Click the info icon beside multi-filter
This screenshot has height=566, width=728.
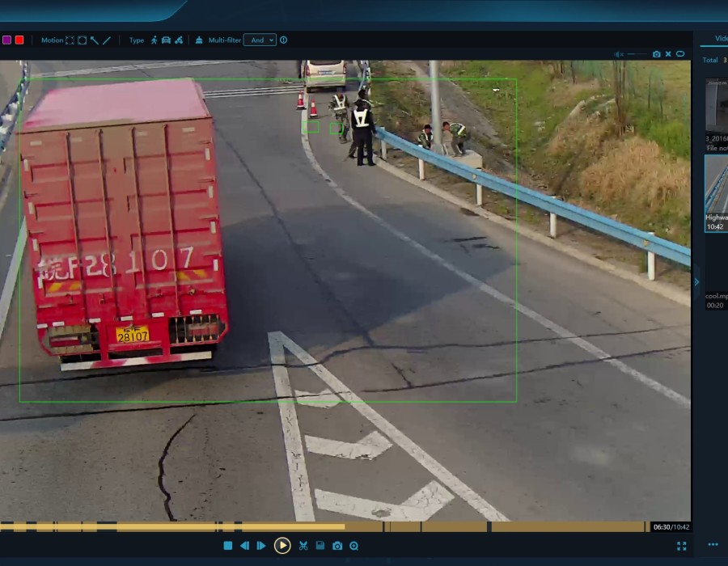pos(283,40)
